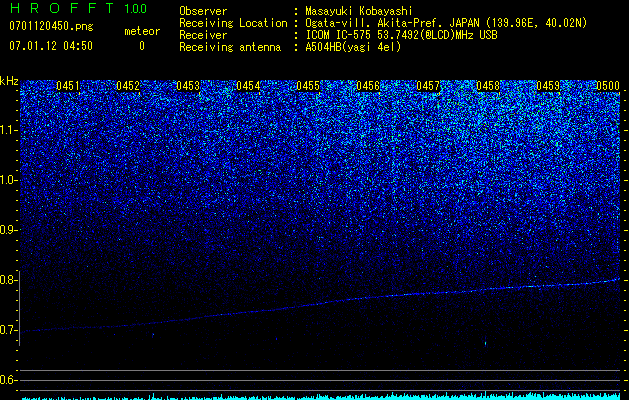
Task: Click the 0454 time marker
Action: pyautogui.click(x=248, y=86)
